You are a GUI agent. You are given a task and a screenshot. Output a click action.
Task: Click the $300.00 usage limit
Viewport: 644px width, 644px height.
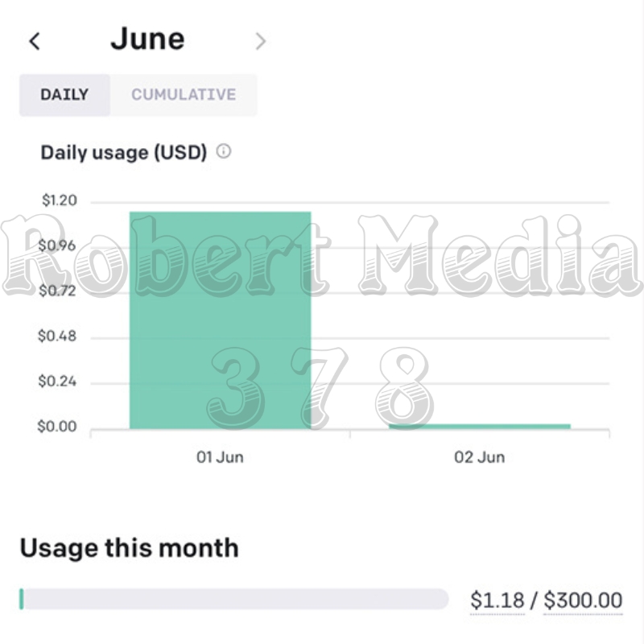coord(583,600)
